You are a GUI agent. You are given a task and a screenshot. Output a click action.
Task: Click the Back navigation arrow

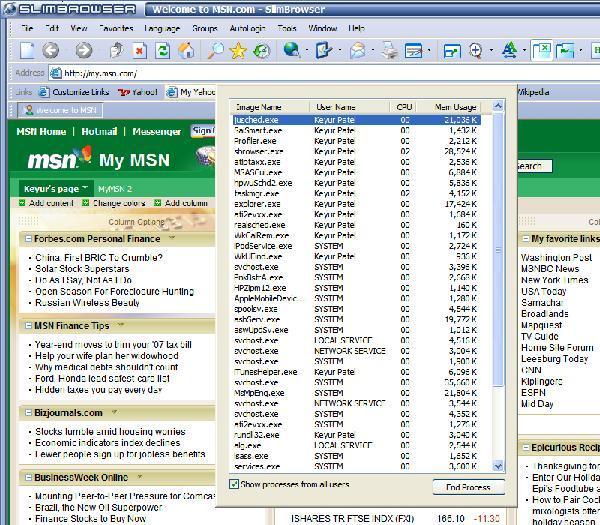click(x=51, y=50)
